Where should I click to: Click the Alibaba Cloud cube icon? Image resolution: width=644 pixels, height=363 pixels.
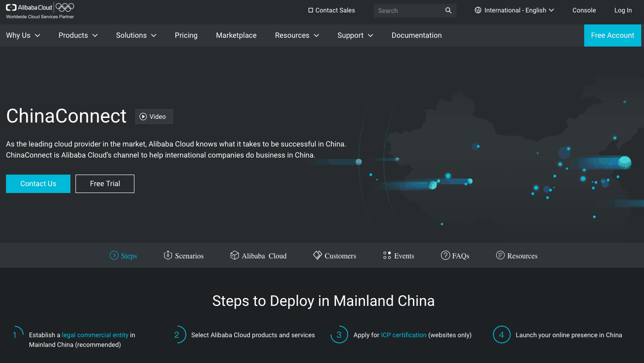click(x=235, y=255)
